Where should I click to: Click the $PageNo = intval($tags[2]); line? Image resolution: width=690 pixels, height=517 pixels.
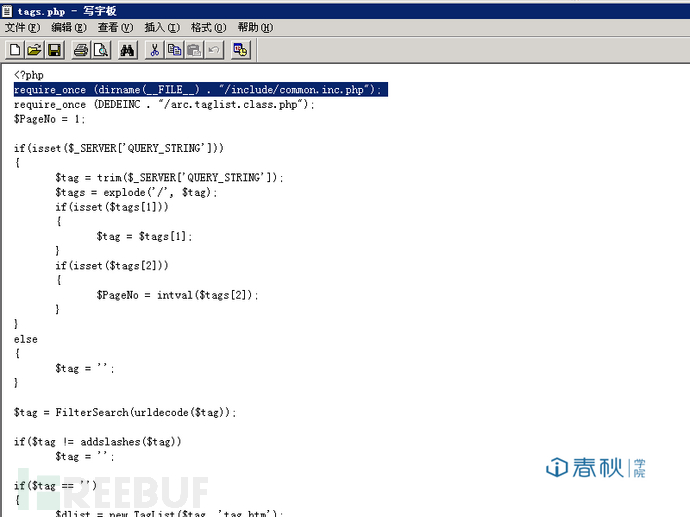(x=177, y=295)
